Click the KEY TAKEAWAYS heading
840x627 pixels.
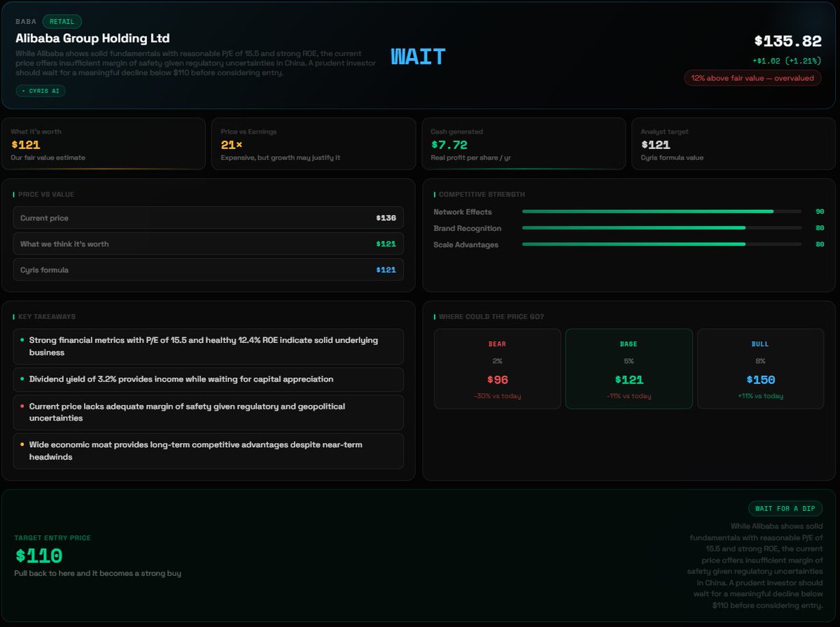coord(47,317)
